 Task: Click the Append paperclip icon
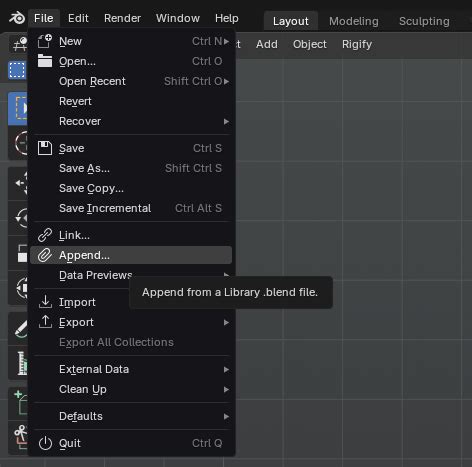click(x=45, y=255)
